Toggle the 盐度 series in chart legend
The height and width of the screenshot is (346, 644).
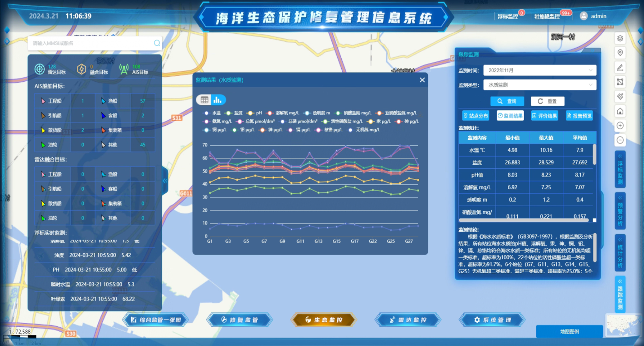(234, 113)
